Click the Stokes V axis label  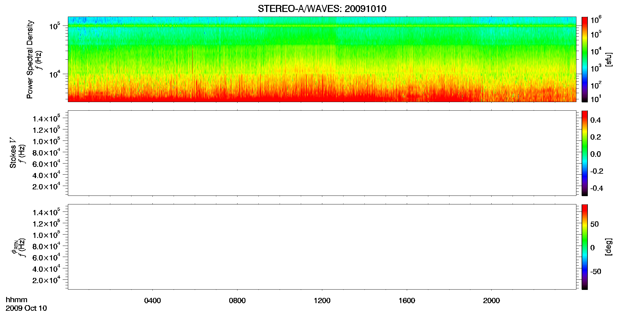pyautogui.click(x=13, y=153)
